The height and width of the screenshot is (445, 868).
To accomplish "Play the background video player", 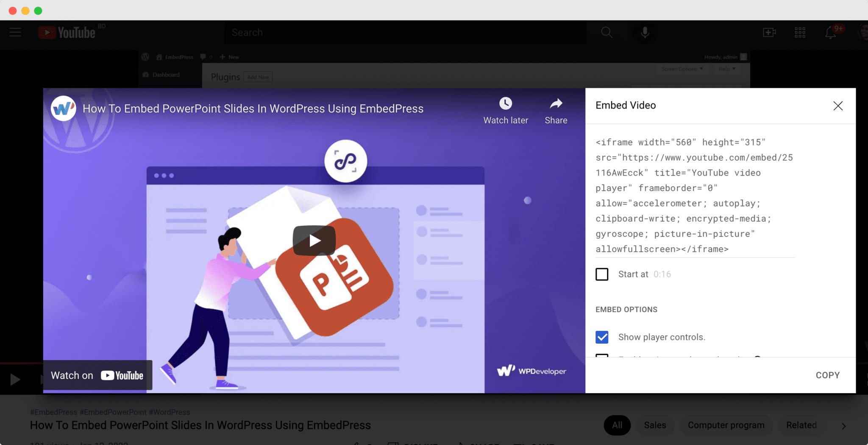I will [15, 379].
